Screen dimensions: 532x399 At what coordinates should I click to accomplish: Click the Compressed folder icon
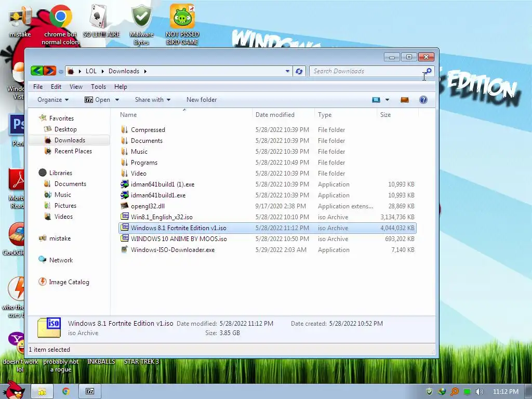click(x=125, y=129)
